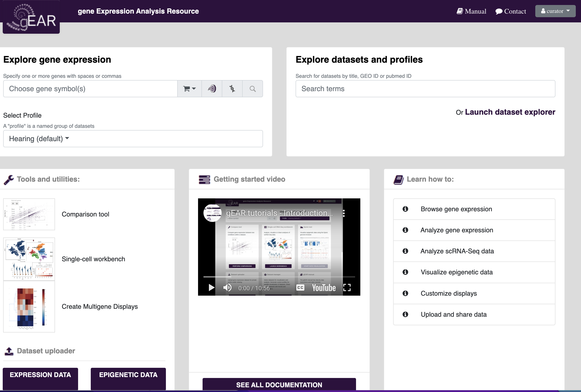
Task: Click the Search terms datasets input field
Action: click(x=425, y=89)
